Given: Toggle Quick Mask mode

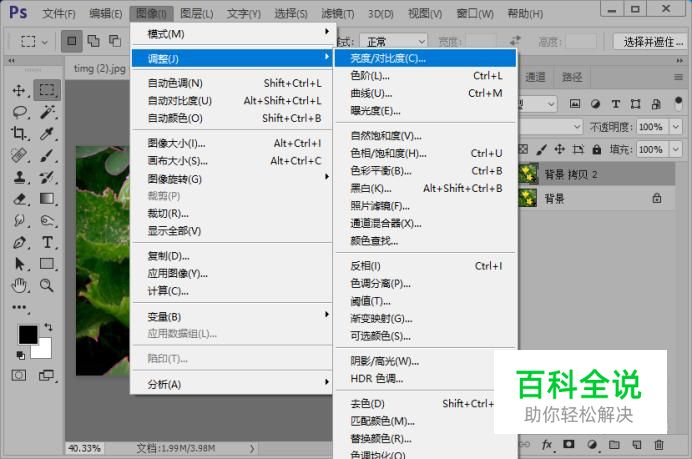Looking at the screenshot, I should (x=19, y=376).
